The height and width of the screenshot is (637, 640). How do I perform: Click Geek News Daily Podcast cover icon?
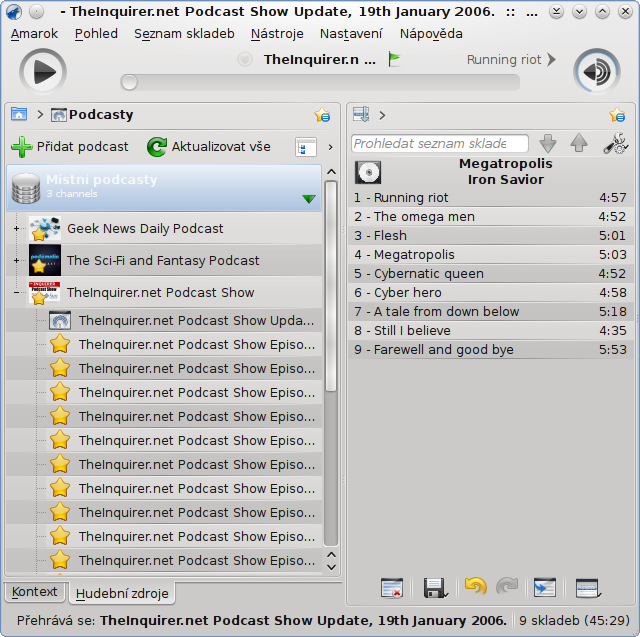point(45,229)
